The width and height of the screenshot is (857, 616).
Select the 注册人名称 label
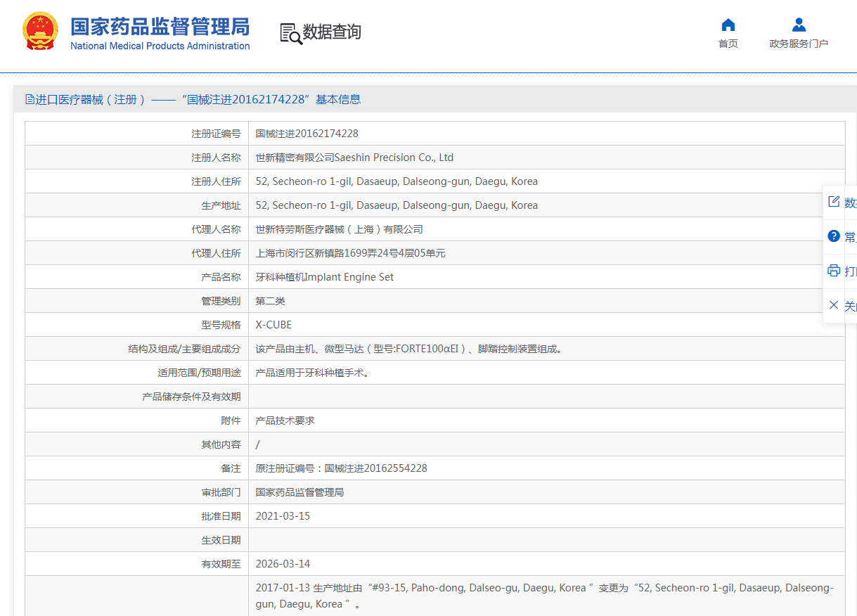point(216,158)
